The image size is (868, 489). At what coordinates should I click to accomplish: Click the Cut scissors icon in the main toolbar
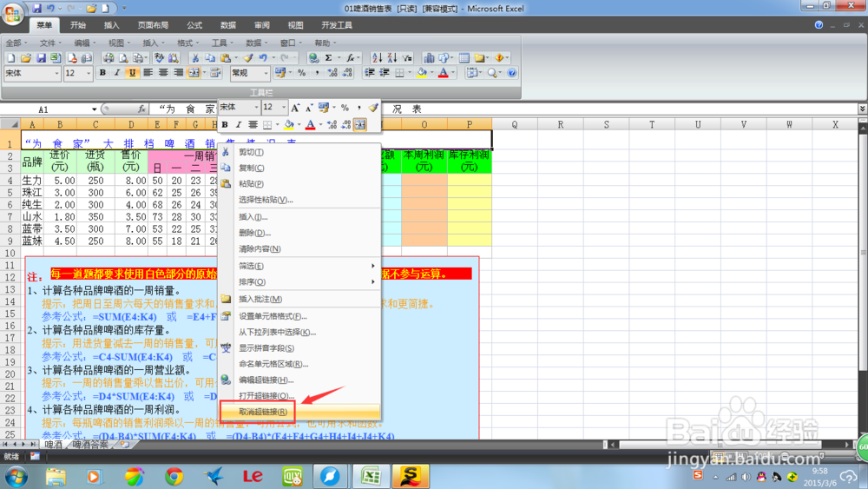[x=194, y=57]
